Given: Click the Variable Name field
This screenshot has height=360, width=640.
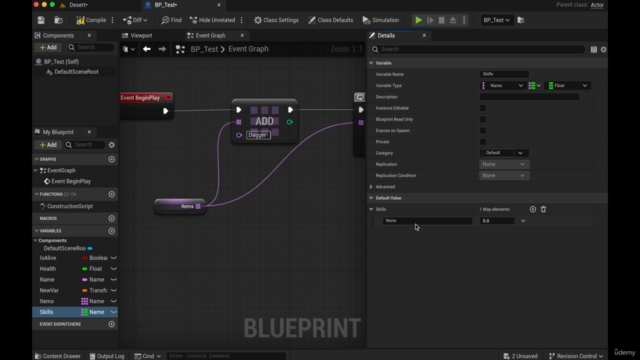Looking at the screenshot, I should [504, 74].
